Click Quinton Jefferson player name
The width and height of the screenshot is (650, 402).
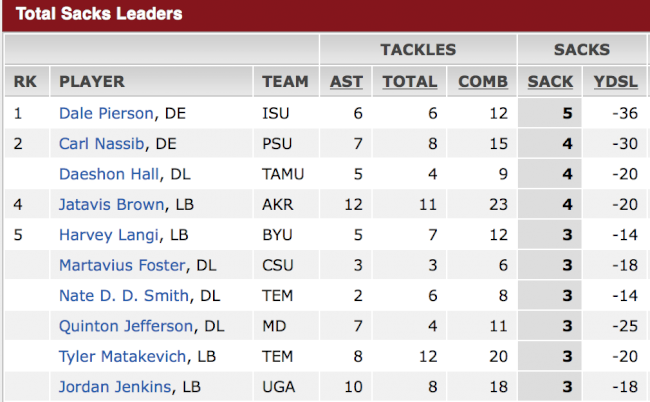(126, 326)
